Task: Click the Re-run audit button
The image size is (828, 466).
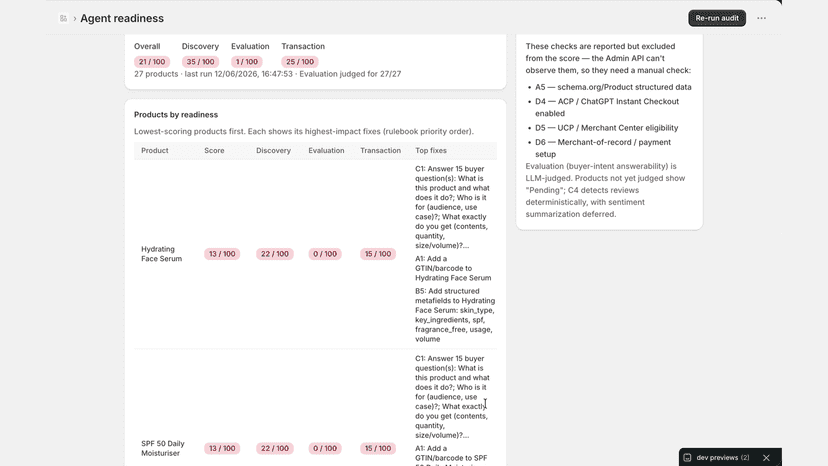Action: [717, 18]
